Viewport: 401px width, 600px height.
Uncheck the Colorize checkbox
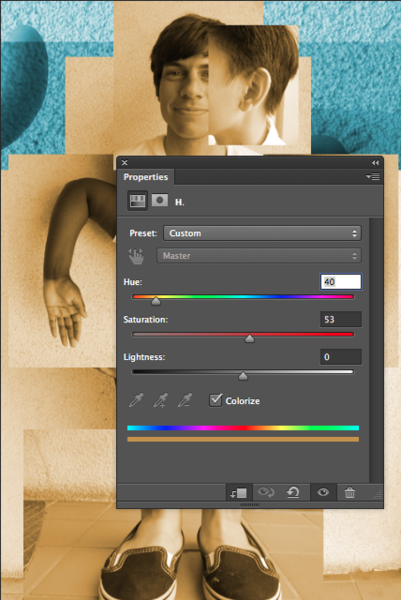pos(215,400)
